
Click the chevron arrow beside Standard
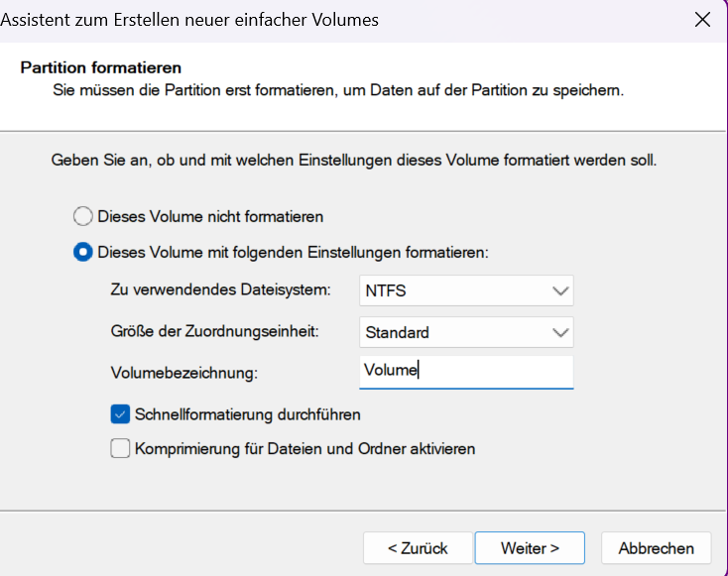[x=560, y=332]
